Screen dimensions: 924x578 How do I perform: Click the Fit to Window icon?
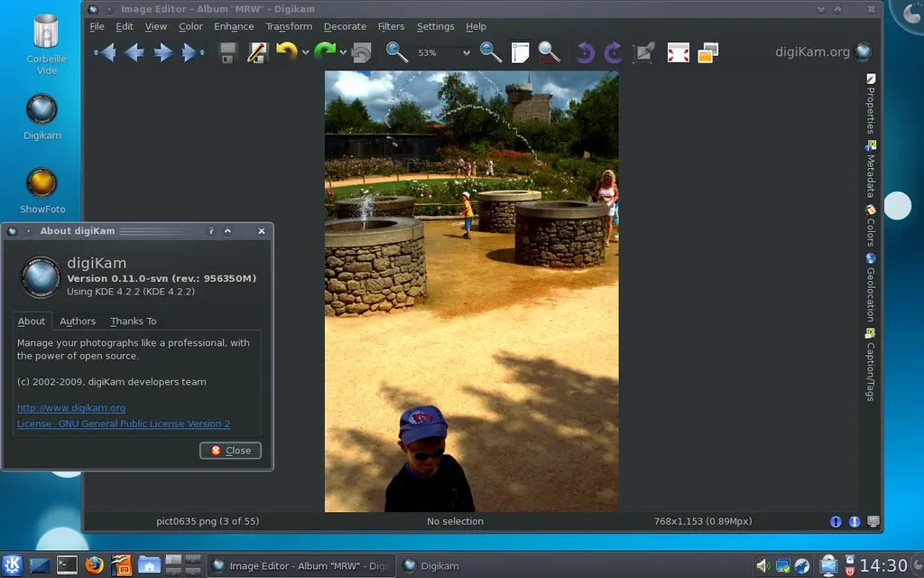[520, 52]
